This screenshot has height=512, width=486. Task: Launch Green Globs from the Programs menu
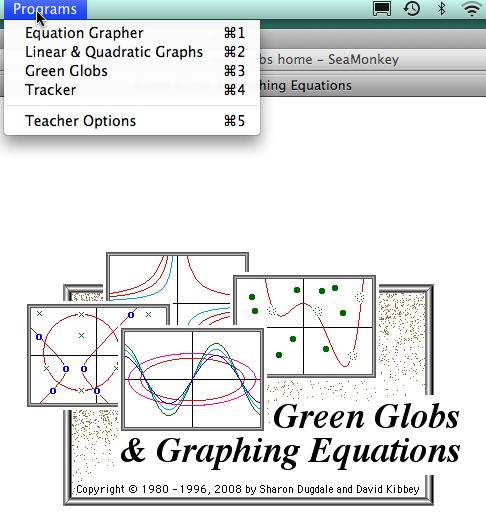132,71
